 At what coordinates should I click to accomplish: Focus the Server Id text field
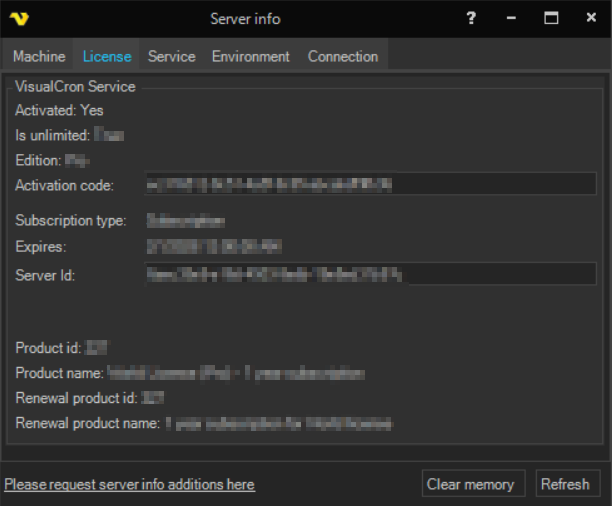tap(370, 273)
